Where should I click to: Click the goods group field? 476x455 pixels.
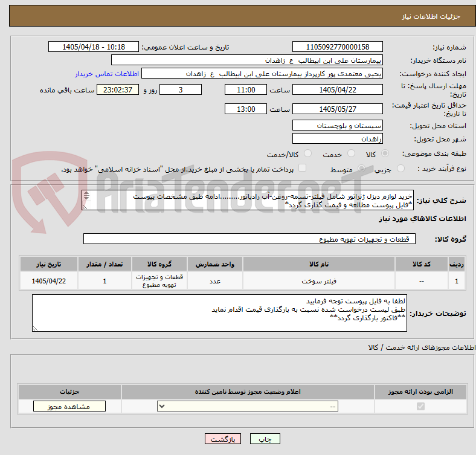click(249, 239)
